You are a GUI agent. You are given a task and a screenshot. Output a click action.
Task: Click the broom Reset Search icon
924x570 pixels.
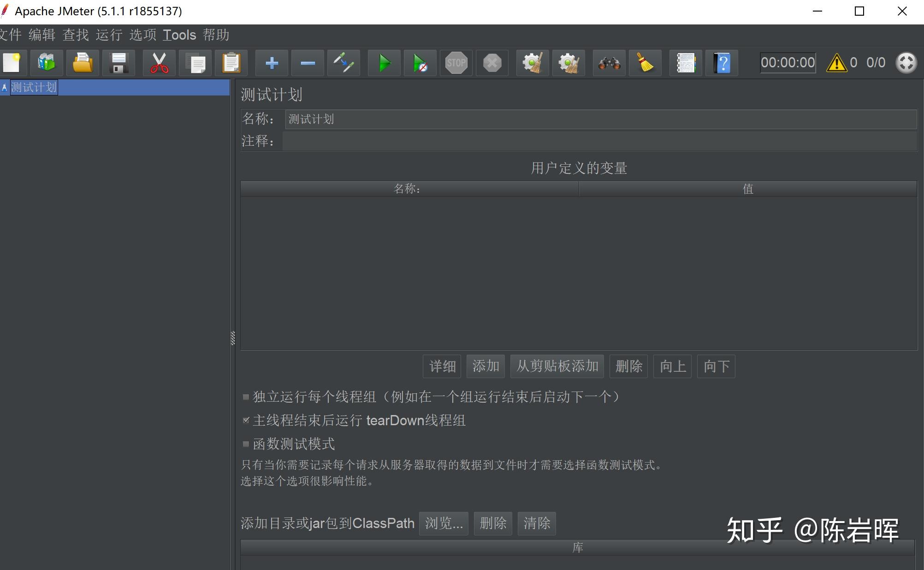645,63
